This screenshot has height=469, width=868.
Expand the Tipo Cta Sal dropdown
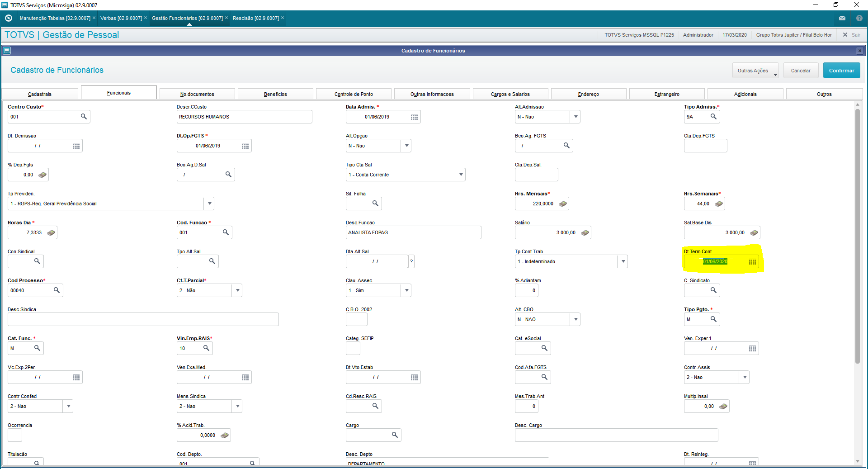coord(460,175)
